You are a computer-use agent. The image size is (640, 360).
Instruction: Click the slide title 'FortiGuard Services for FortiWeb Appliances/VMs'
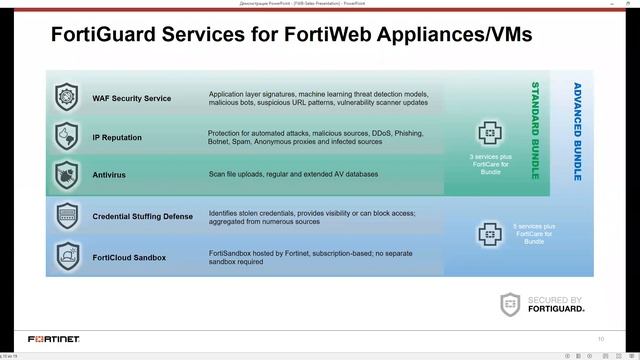pyautogui.click(x=291, y=34)
